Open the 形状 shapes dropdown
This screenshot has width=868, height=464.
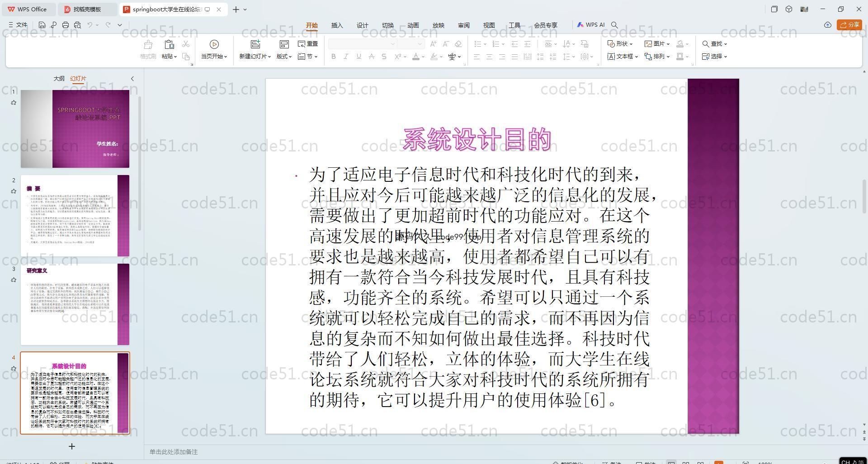619,44
